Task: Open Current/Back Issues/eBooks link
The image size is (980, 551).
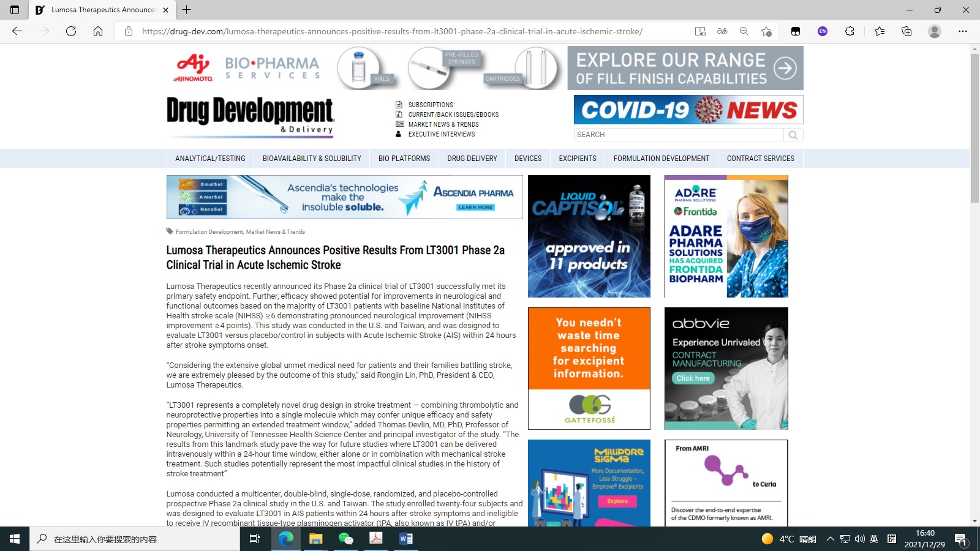Action: 453,114
